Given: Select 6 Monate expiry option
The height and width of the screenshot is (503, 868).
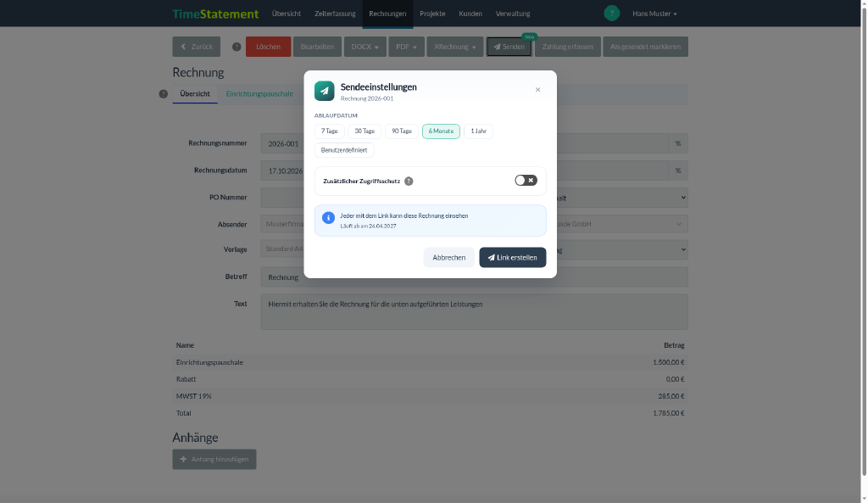Looking at the screenshot, I should click(x=441, y=131).
